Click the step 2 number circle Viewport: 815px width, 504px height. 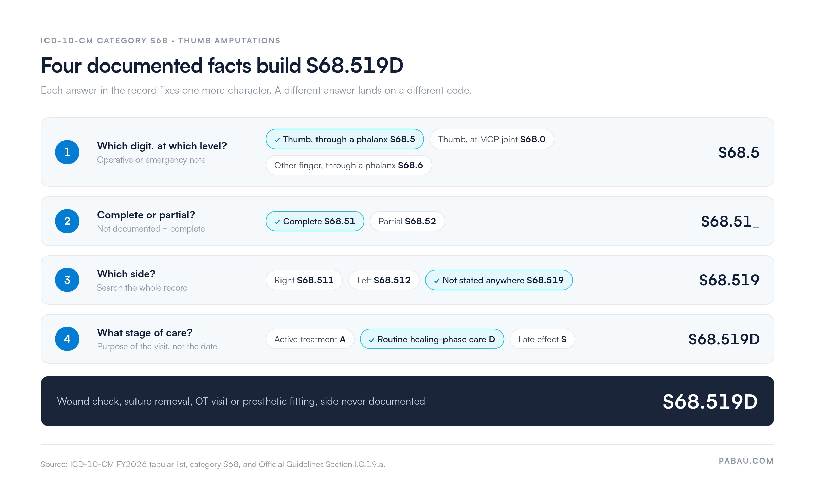tap(67, 221)
